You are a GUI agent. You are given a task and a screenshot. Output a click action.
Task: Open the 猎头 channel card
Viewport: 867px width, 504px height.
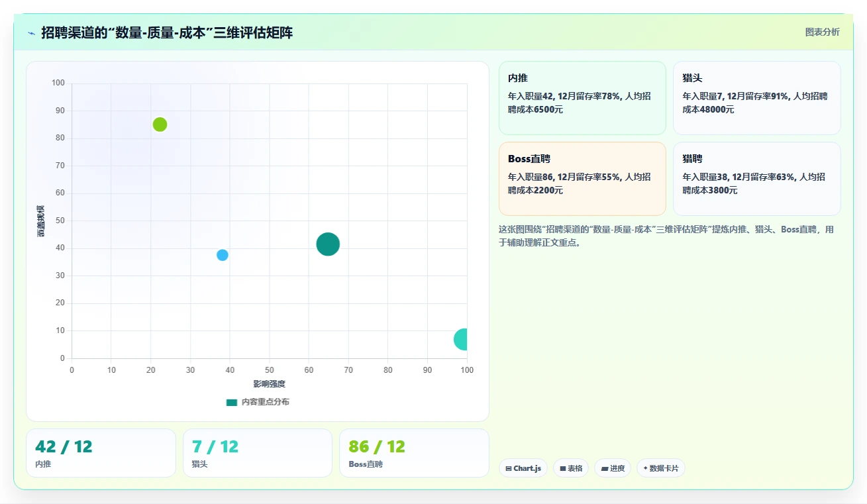tap(757, 98)
